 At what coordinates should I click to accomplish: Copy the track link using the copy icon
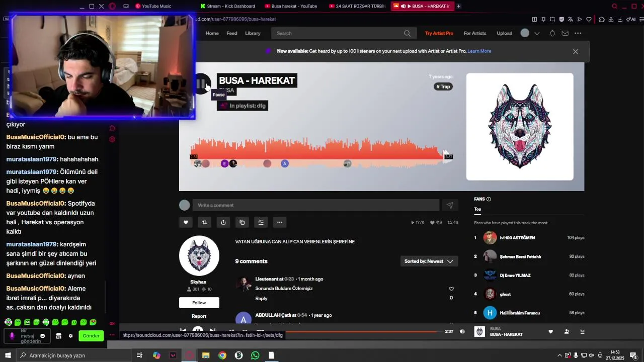[x=242, y=222]
